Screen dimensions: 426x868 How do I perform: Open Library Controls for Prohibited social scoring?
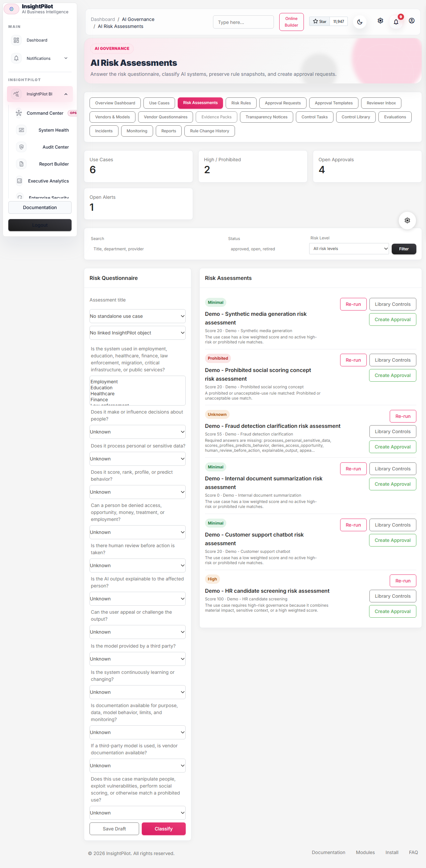392,360
